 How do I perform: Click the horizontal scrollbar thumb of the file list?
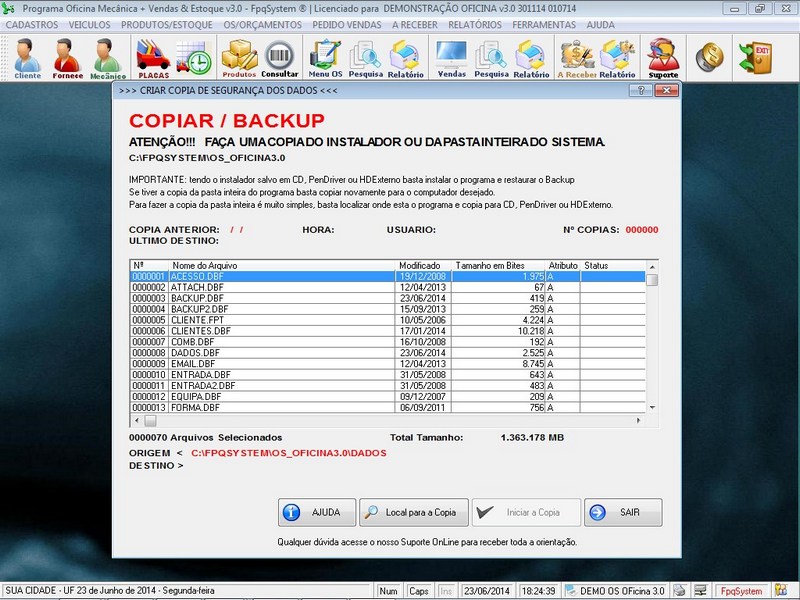point(151,421)
